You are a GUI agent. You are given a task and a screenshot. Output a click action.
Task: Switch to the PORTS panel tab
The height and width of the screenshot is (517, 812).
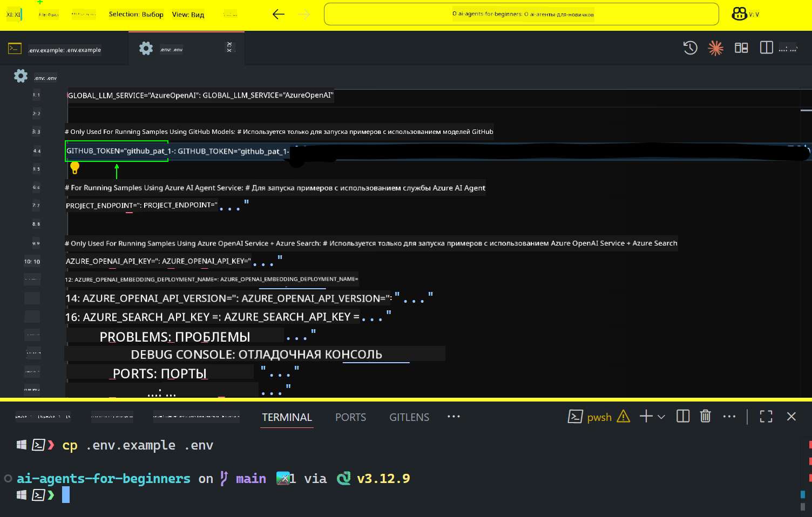[350, 417]
